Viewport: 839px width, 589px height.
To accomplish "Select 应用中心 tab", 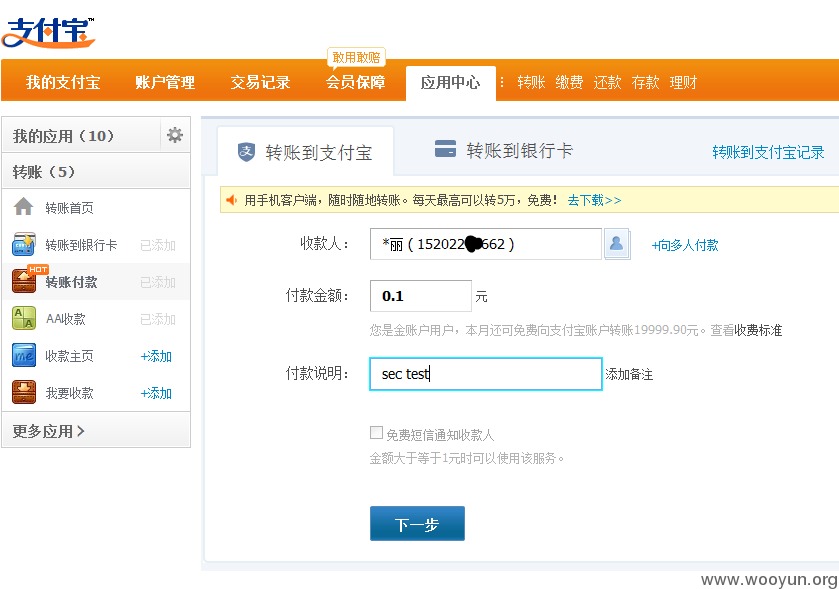I will [x=451, y=82].
